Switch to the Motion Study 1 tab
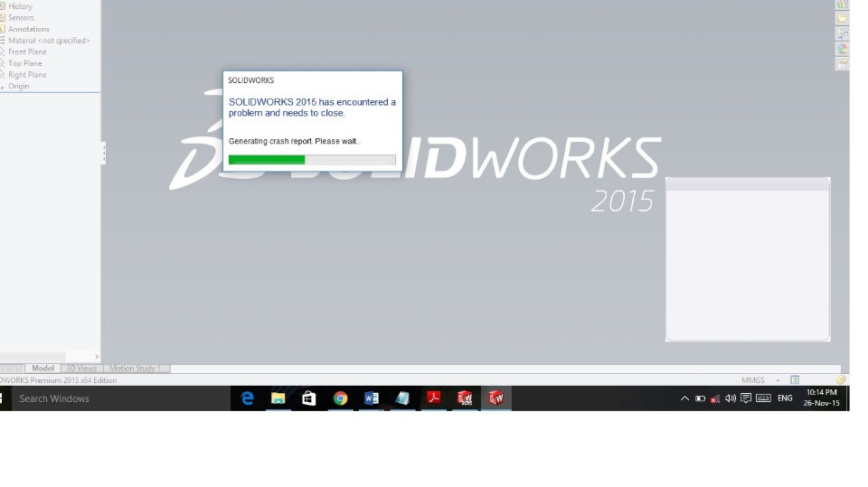Screen dimensions: 868x487 (136, 369)
